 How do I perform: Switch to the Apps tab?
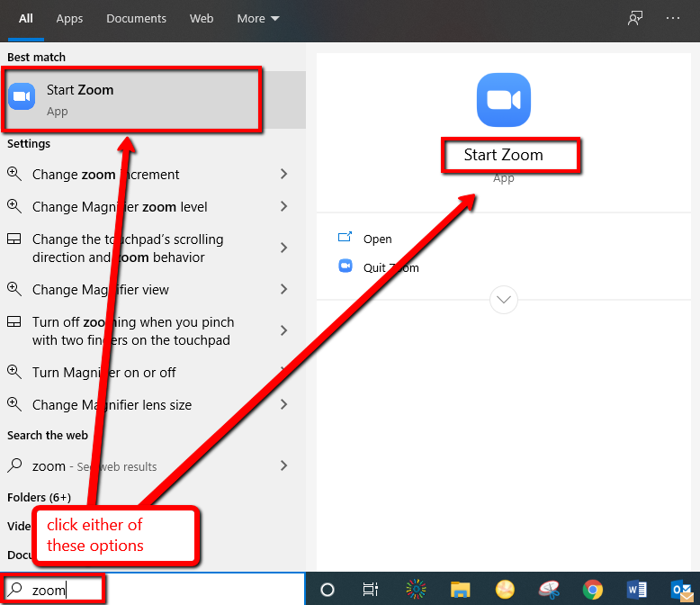pyautogui.click(x=69, y=18)
